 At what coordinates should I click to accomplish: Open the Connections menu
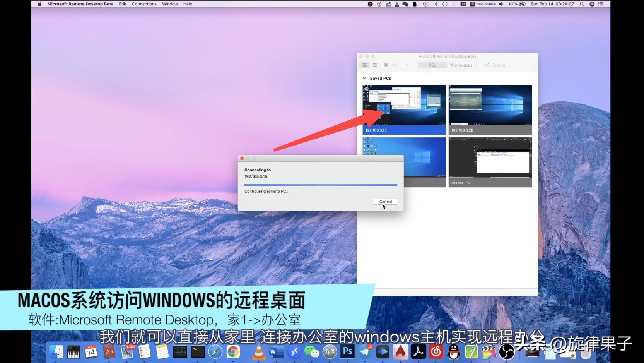point(144,4)
